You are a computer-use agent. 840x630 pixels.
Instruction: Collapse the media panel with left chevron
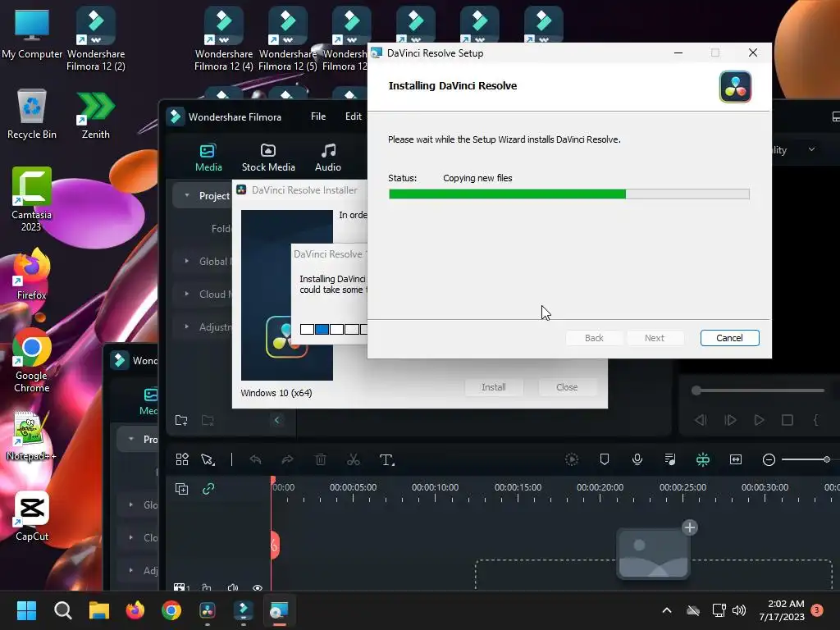(x=277, y=420)
